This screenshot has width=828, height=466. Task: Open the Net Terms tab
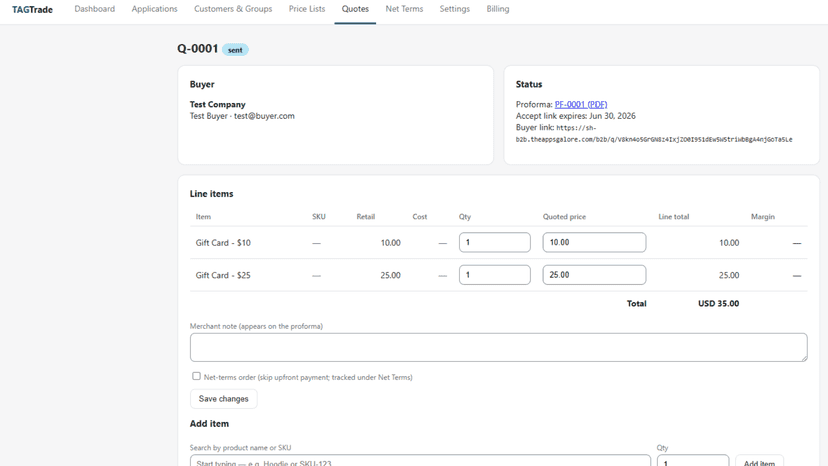pyautogui.click(x=404, y=9)
